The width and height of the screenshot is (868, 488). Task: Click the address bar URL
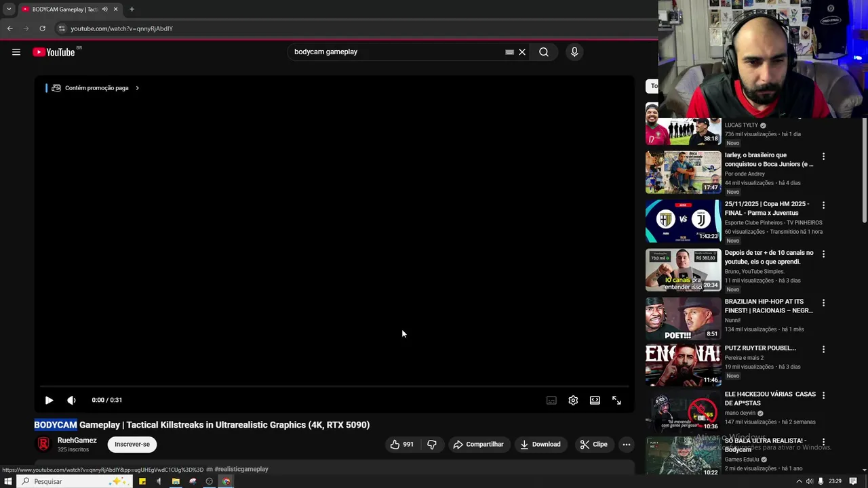(x=122, y=28)
